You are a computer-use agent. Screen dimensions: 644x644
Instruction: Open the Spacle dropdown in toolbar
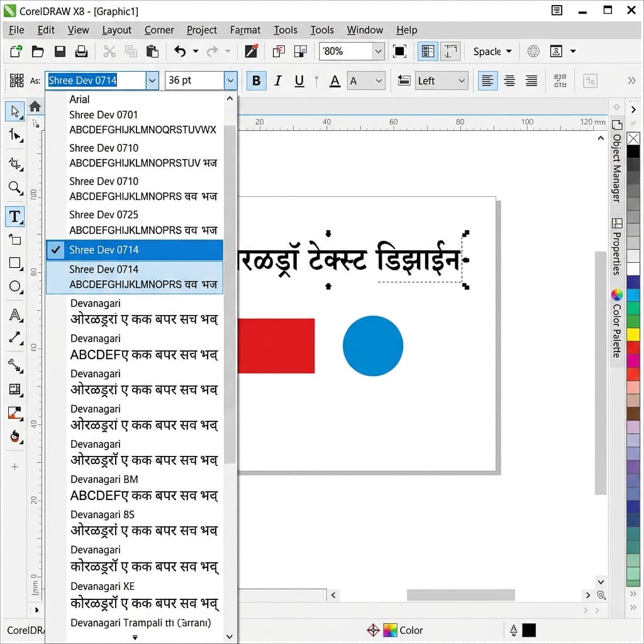click(x=492, y=52)
